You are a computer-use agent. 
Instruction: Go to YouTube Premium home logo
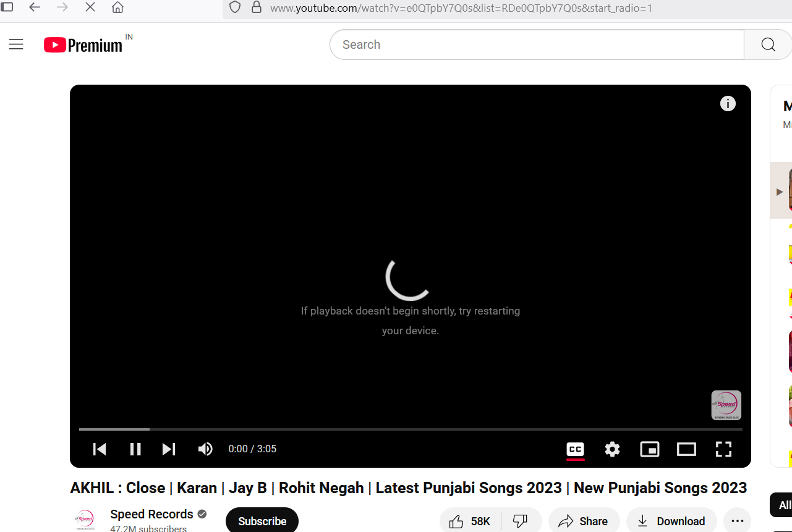tap(83, 45)
